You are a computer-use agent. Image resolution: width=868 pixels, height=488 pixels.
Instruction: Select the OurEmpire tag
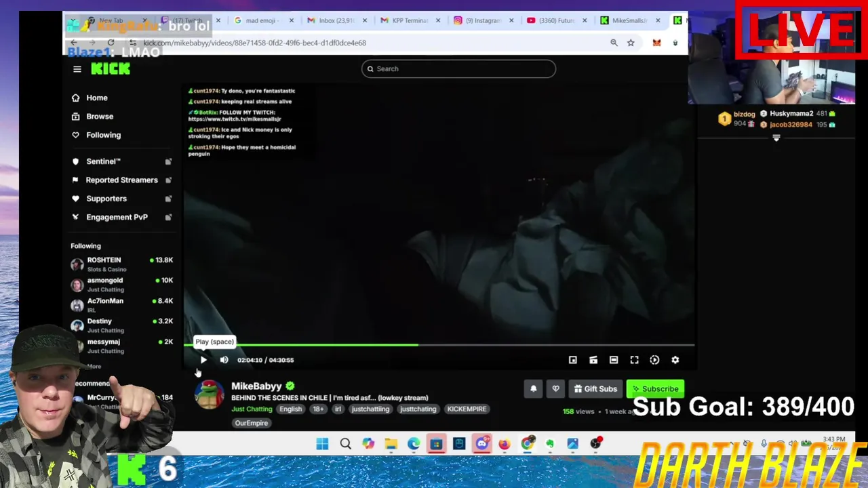pos(251,423)
